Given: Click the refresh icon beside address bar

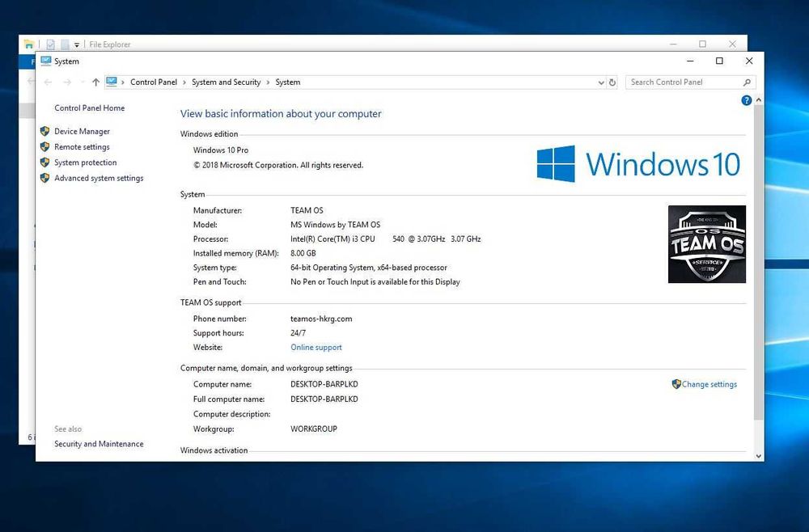Looking at the screenshot, I should pyautogui.click(x=612, y=82).
